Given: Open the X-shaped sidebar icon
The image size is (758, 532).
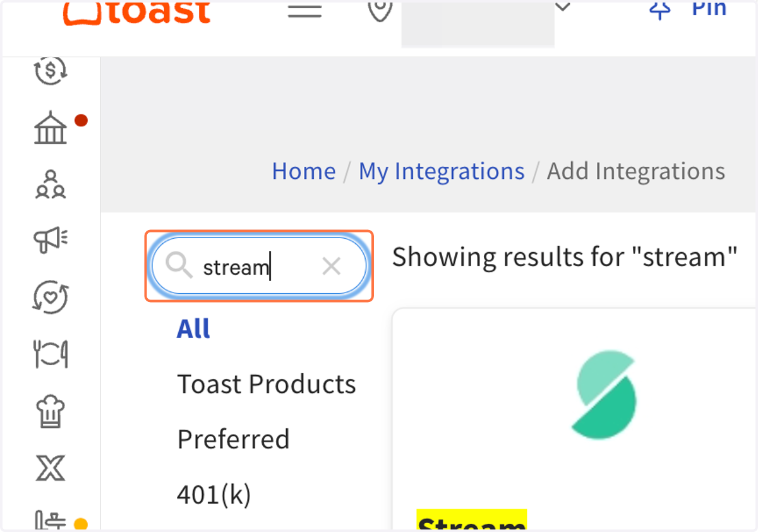Looking at the screenshot, I should point(51,468).
